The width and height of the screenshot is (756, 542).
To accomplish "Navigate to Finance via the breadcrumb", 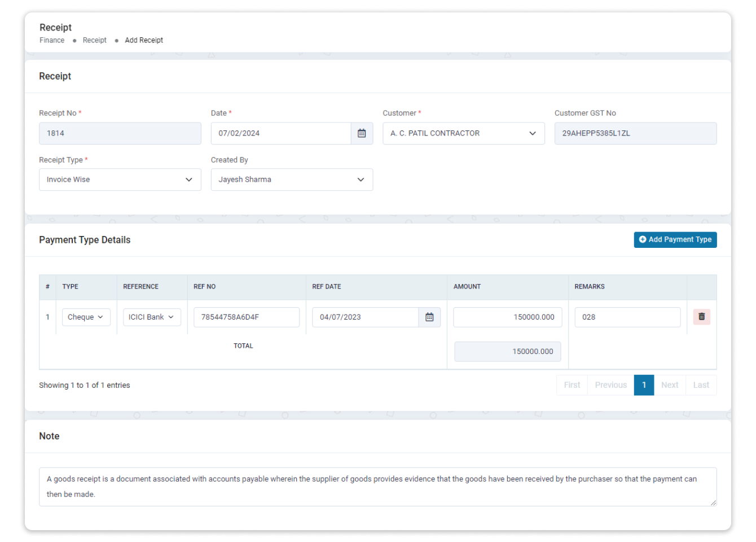I will tap(52, 40).
